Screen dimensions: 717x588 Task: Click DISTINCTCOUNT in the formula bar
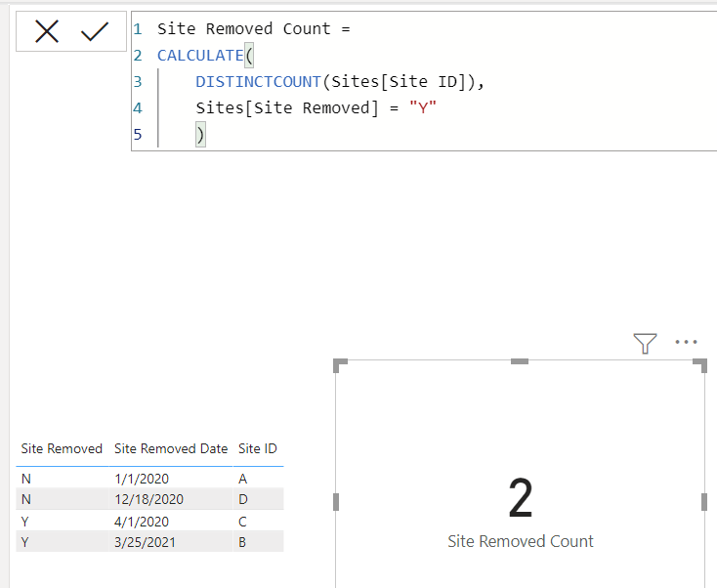click(258, 82)
